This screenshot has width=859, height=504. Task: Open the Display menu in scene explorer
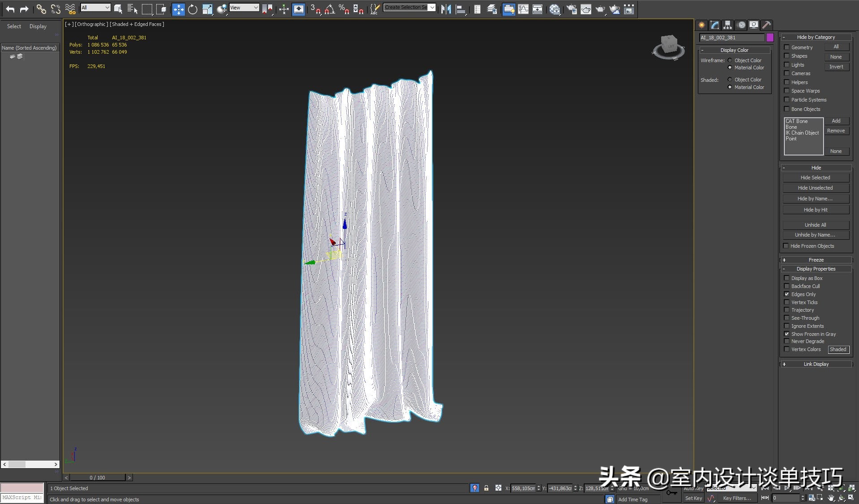[x=38, y=26]
